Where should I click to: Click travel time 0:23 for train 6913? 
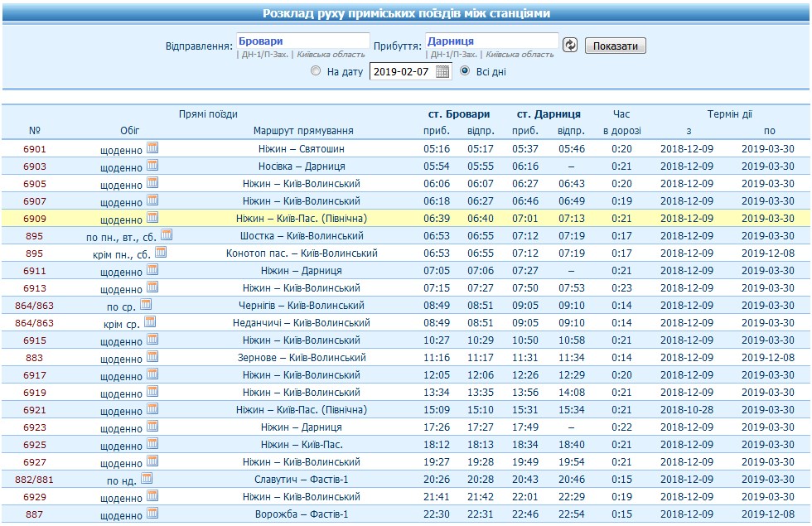(x=621, y=288)
